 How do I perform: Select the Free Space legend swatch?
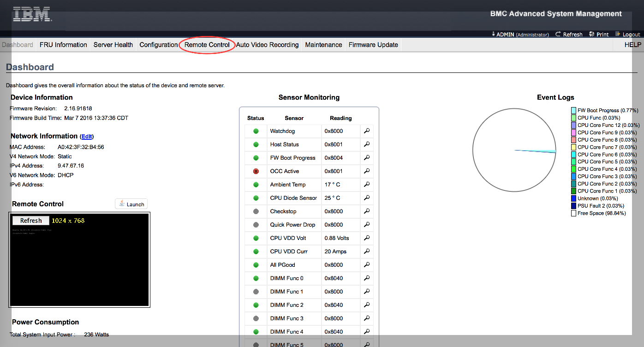tap(574, 213)
